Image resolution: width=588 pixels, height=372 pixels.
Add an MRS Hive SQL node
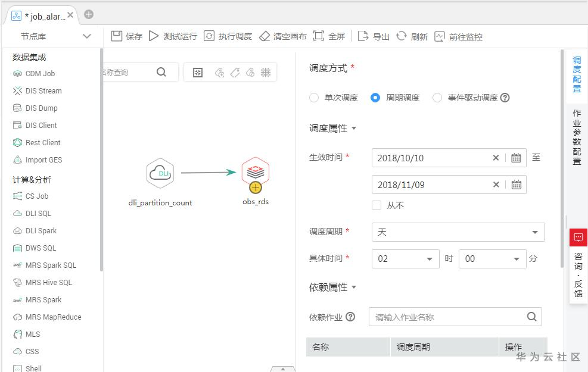(42, 282)
